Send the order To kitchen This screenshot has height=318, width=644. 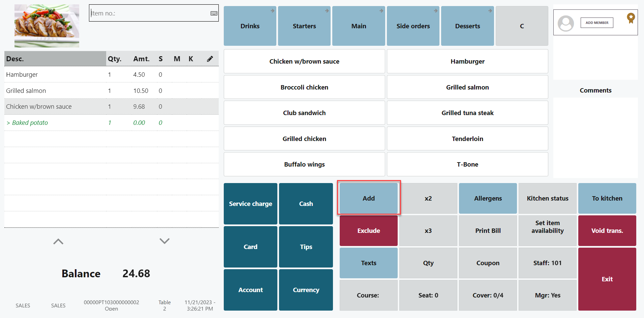tap(607, 199)
